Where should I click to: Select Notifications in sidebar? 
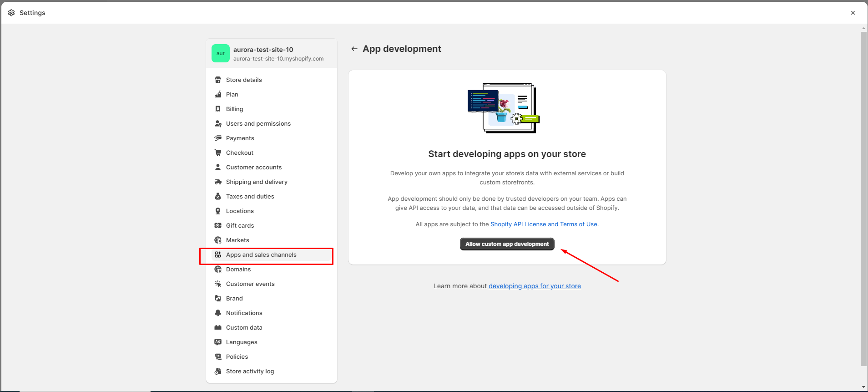tap(272, 313)
